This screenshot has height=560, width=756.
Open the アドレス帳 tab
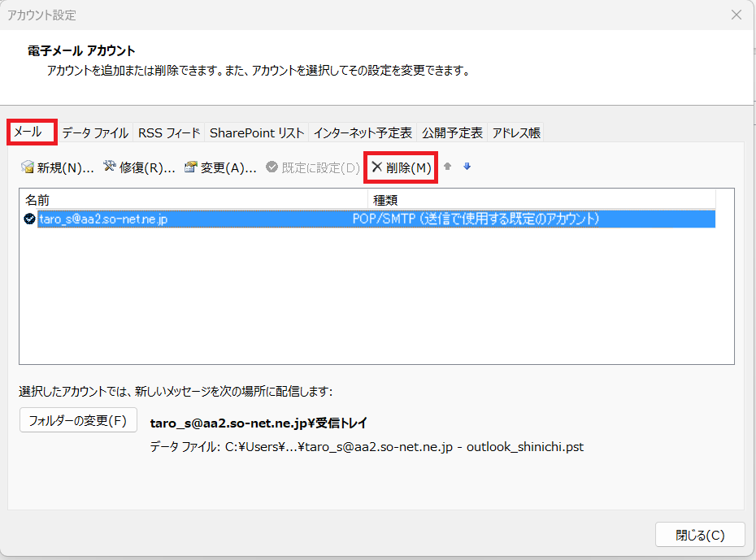516,132
